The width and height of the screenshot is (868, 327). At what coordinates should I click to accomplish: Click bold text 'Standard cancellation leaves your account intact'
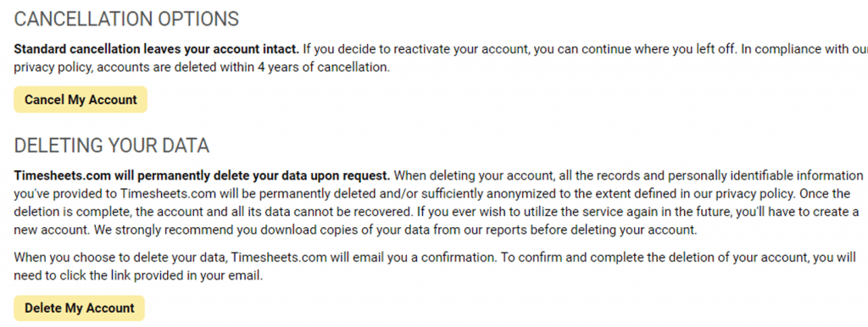point(157,49)
